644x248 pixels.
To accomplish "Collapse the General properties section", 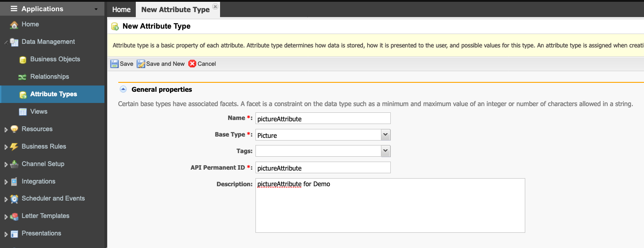I will tap(123, 89).
